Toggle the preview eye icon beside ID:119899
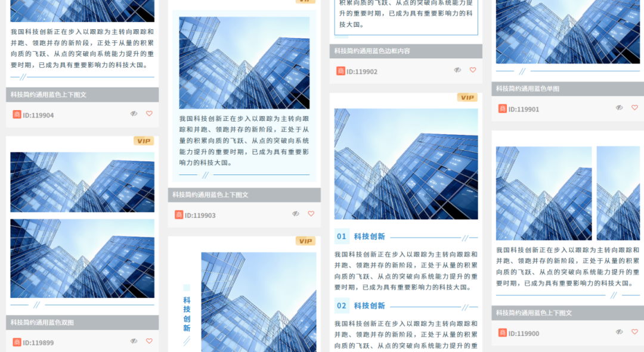The height and width of the screenshot is (352, 644). [x=134, y=341]
